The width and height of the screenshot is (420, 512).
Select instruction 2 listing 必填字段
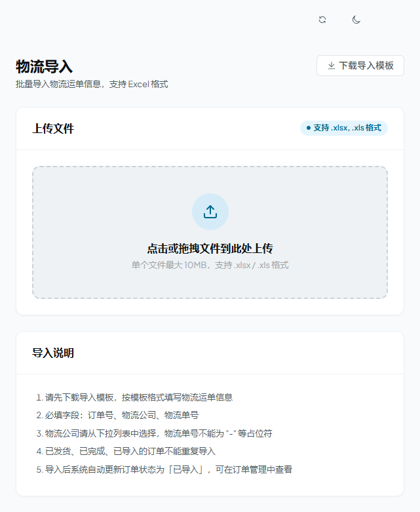[117, 416]
